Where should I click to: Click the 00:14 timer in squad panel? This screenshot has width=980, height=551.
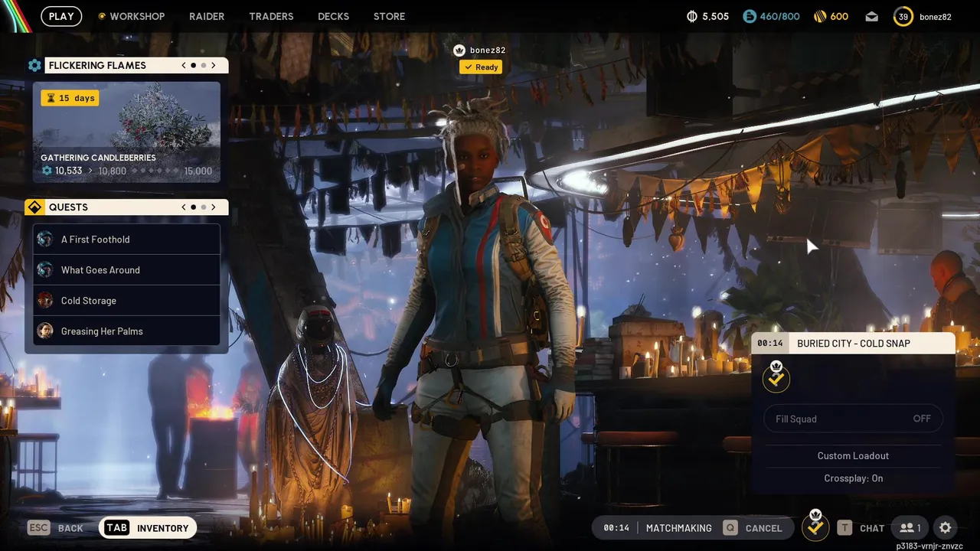click(770, 344)
